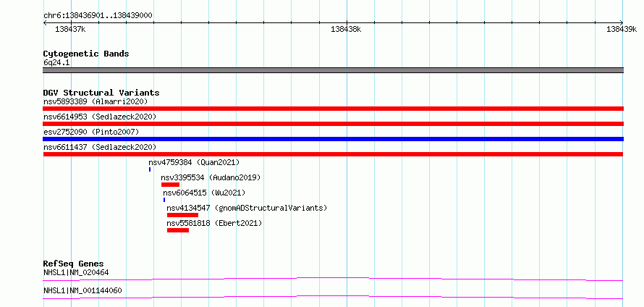Select the small blue marker for nsv6064515
This screenshot has height=307, width=644.
click(x=164, y=200)
